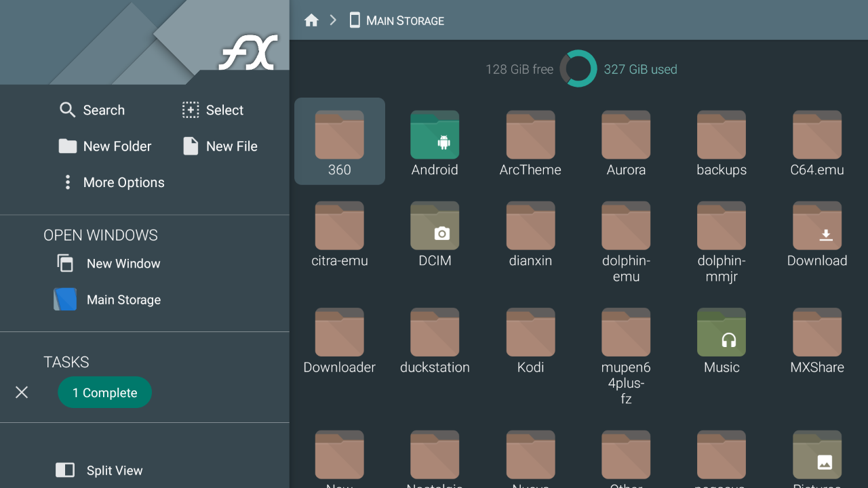Open the mupen64plus-fz folder

[x=626, y=357]
